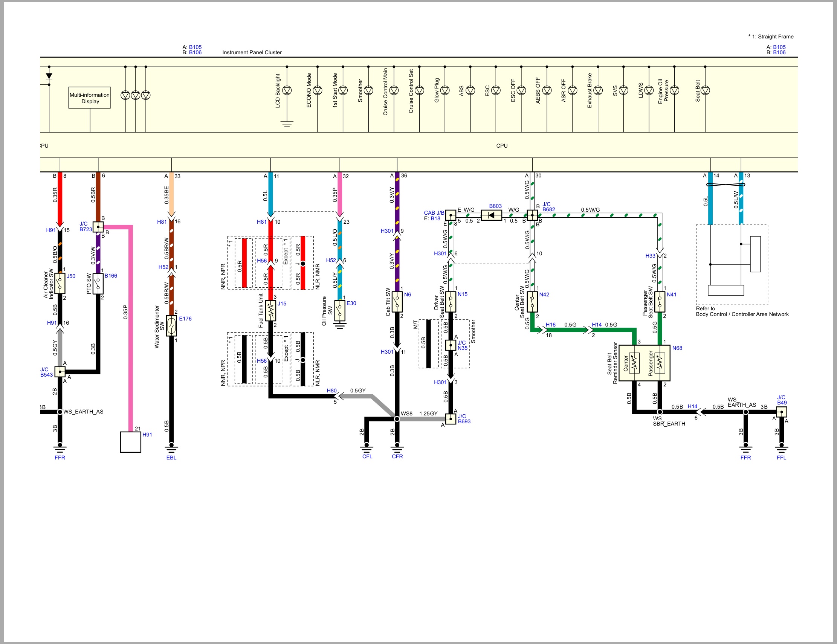The width and height of the screenshot is (837, 644).
Task: Click the Center Seat Belt SW symbol
Action: [x=532, y=302]
